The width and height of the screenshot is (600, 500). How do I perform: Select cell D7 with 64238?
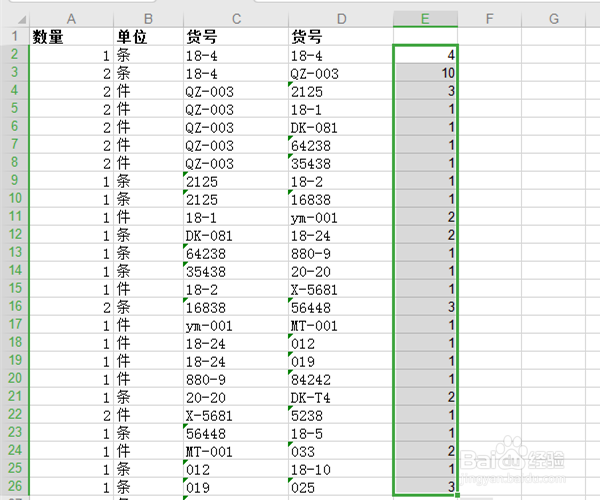coord(341,145)
